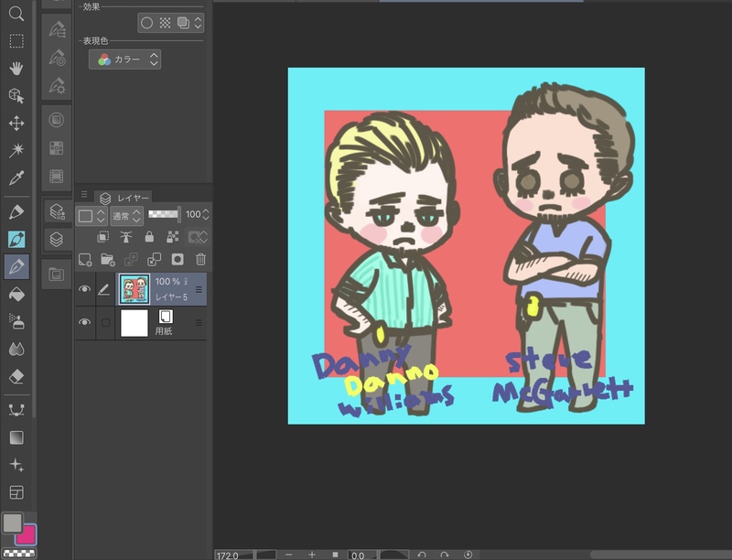
Task: Open the 用紙 row handle menu
Action: point(199,323)
